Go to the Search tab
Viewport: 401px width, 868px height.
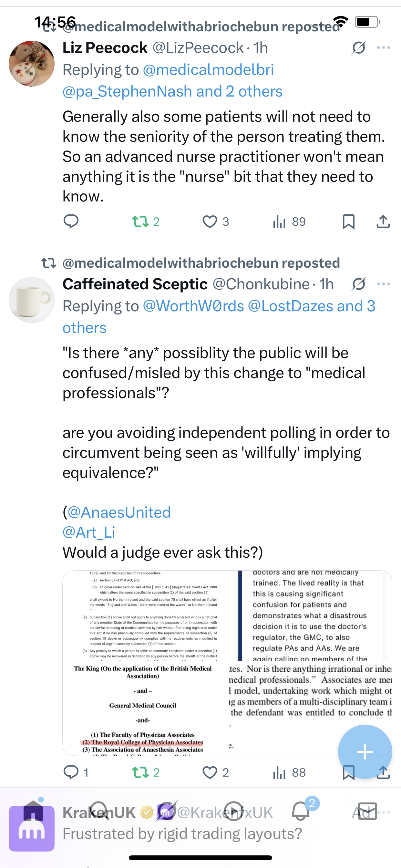point(99,812)
